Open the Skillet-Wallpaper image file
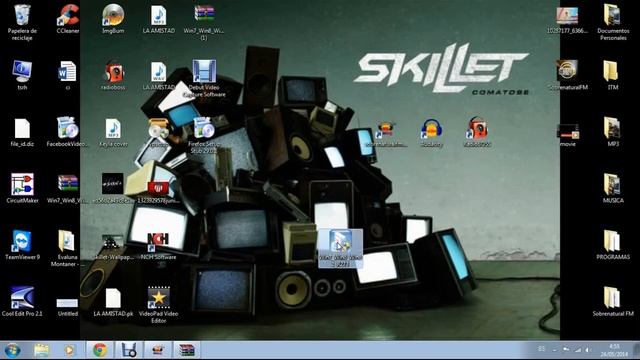The width and height of the screenshot is (640, 360). (x=113, y=247)
